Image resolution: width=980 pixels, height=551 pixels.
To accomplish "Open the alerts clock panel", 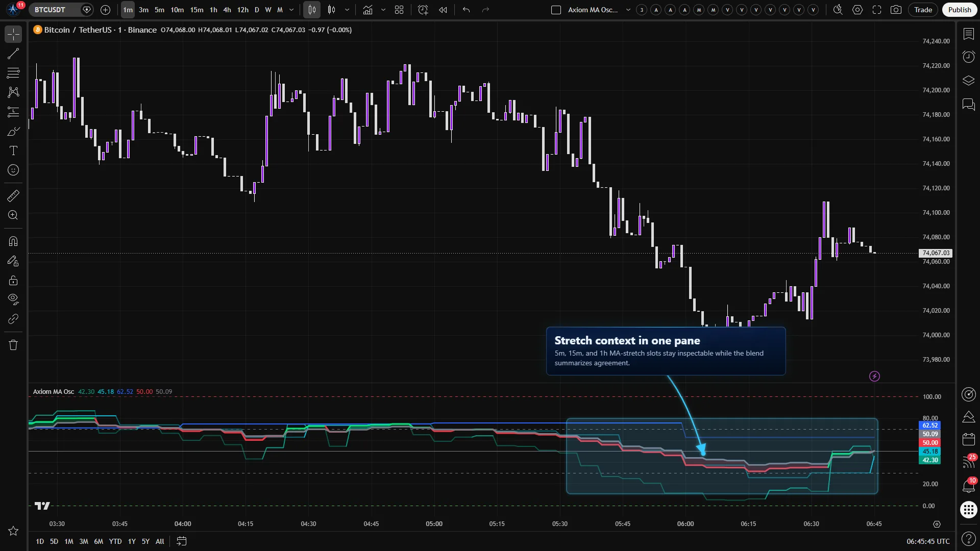I will pos(968,57).
